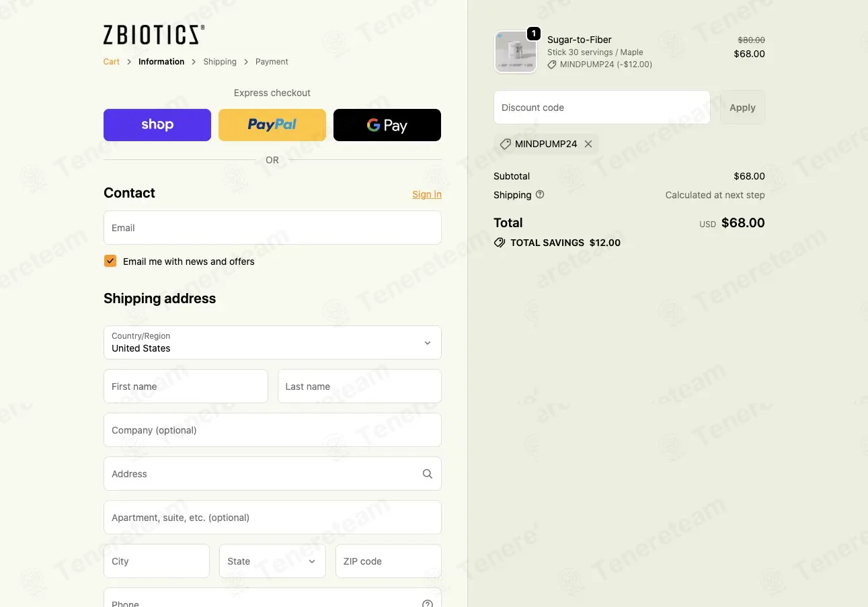The width and height of the screenshot is (868, 607).
Task: Select the Payment breadcrumb step
Action: [272, 62]
